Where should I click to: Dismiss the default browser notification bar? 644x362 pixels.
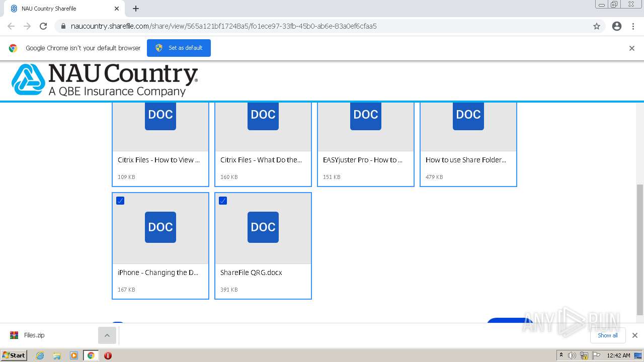[632, 48]
